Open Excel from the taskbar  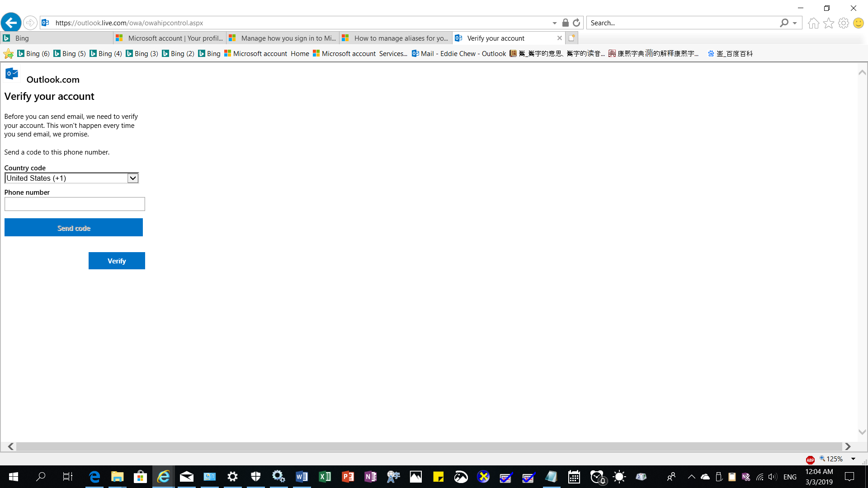(325, 477)
